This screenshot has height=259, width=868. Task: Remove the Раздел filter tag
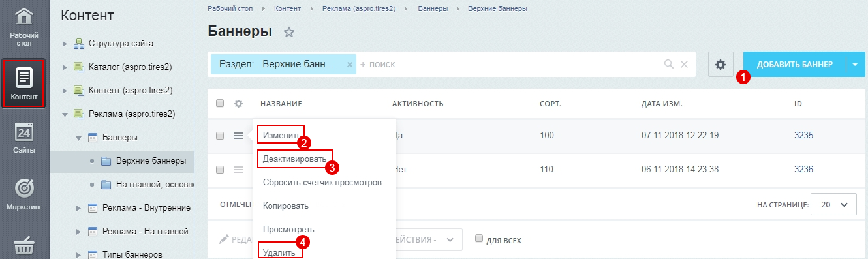click(x=349, y=65)
